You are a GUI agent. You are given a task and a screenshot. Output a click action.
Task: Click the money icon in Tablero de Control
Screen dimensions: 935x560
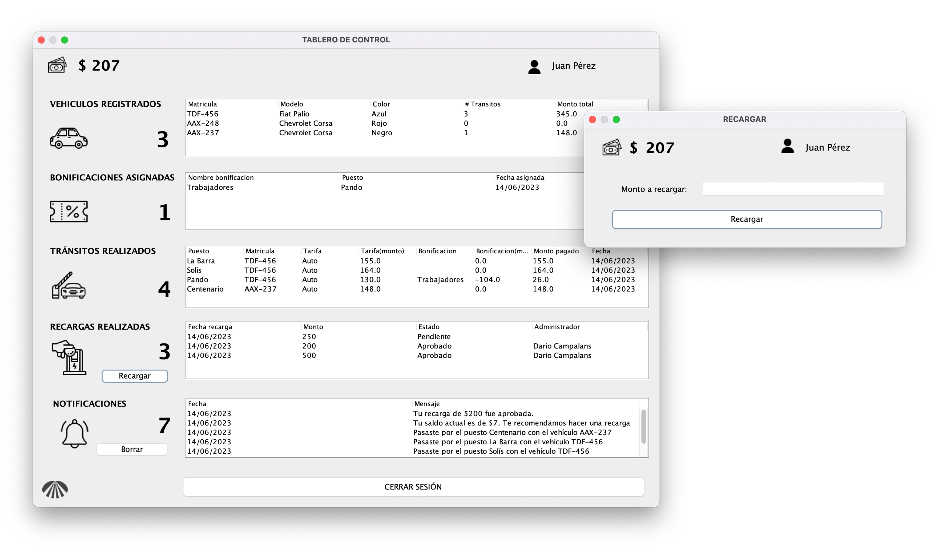[57, 65]
